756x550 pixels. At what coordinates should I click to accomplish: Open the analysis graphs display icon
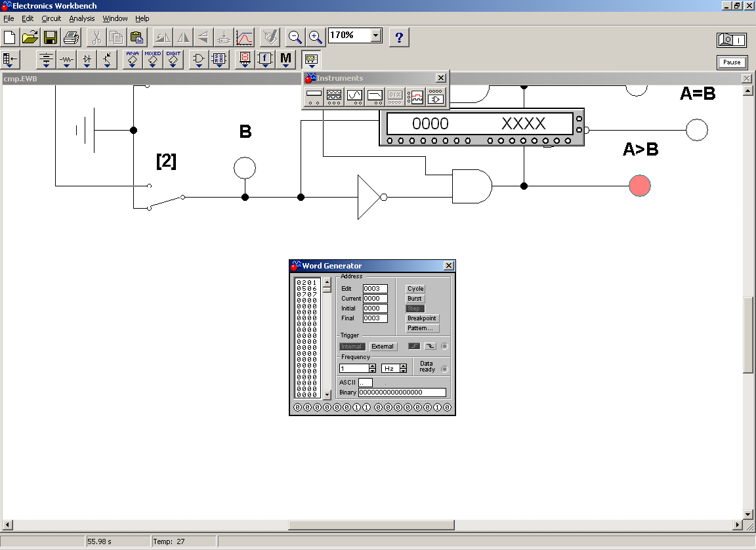point(244,37)
